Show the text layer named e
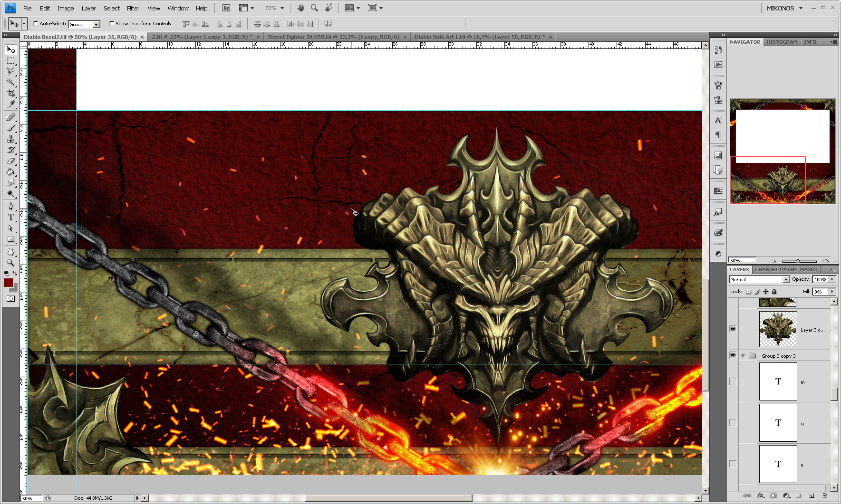This screenshot has height=504, width=841. [x=733, y=464]
